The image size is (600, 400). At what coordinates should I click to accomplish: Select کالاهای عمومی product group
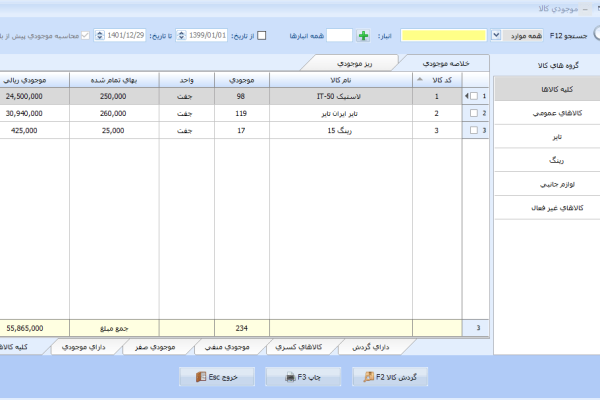click(x=547, y=113)
